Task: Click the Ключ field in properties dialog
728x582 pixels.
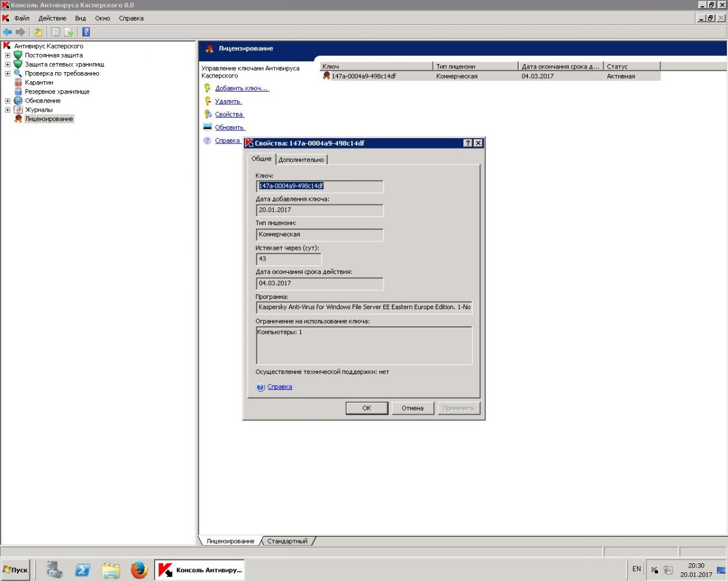Action: point(320,186)
